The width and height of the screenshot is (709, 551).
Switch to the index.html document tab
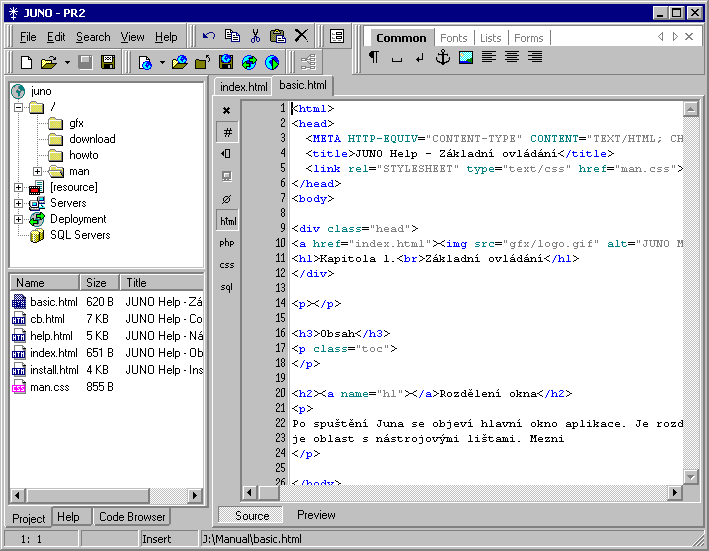click(x=243, y=87)
